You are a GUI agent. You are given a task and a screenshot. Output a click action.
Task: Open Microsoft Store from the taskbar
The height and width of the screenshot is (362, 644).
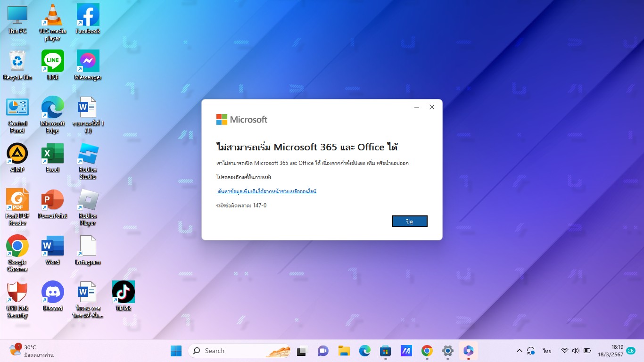click(x=385, y=351)
